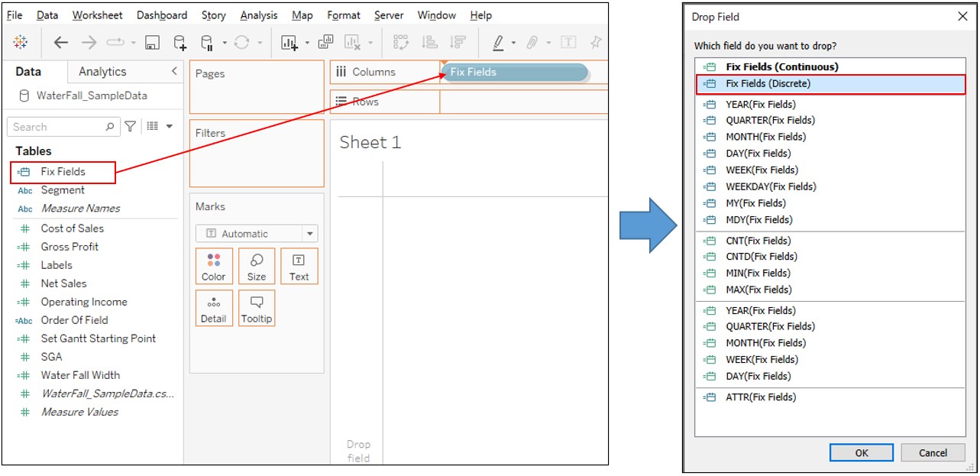This screenshot has height=476, width=980.
Task: Click OK in Drop Field dialog
Action: click(862, 452)
